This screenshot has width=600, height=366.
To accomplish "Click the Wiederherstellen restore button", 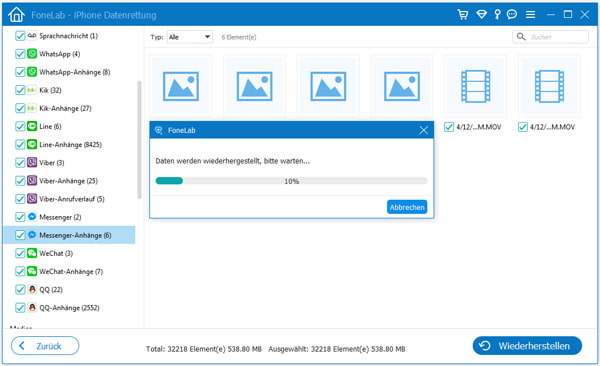I will pyautogui.click(x=527, y=346).
